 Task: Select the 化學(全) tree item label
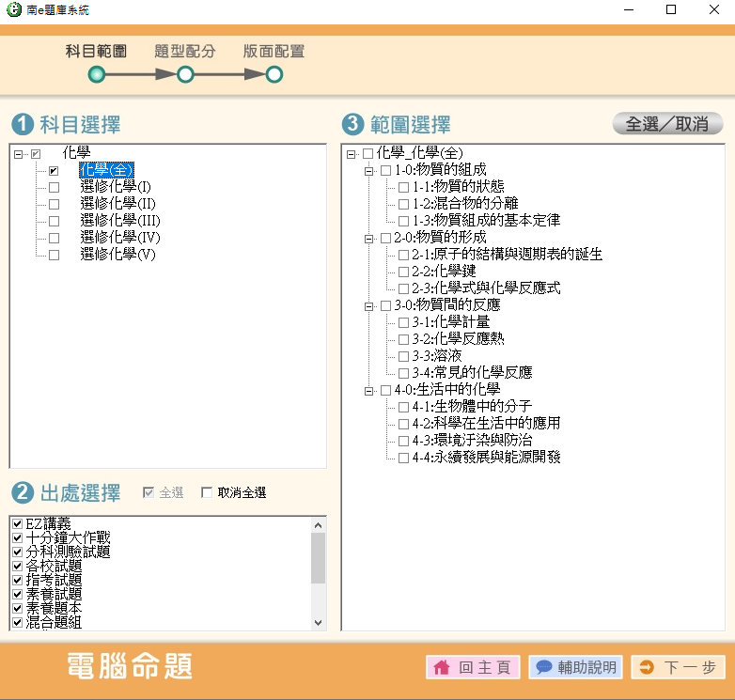coord(106,170)
